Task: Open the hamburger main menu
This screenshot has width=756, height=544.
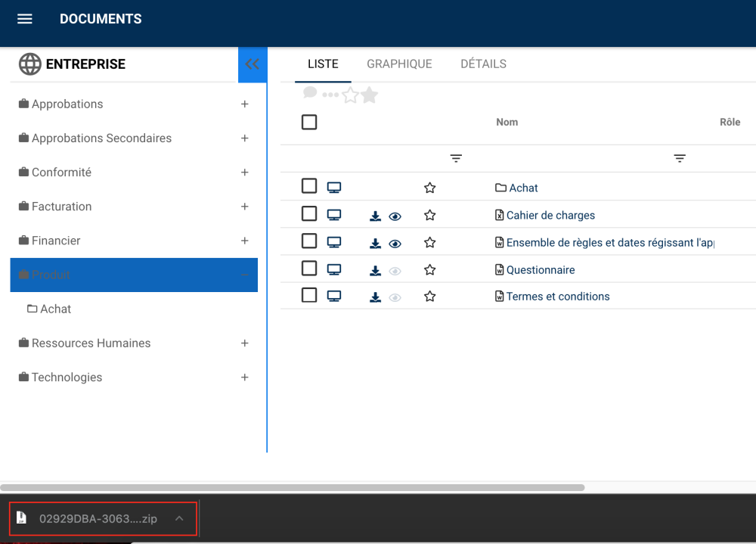Action: (25, 19)
